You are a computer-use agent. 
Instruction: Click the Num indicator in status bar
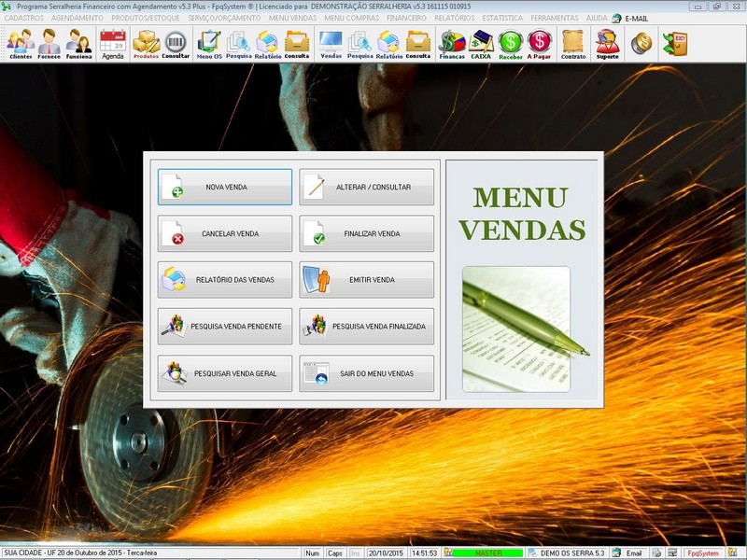(313, 553)
